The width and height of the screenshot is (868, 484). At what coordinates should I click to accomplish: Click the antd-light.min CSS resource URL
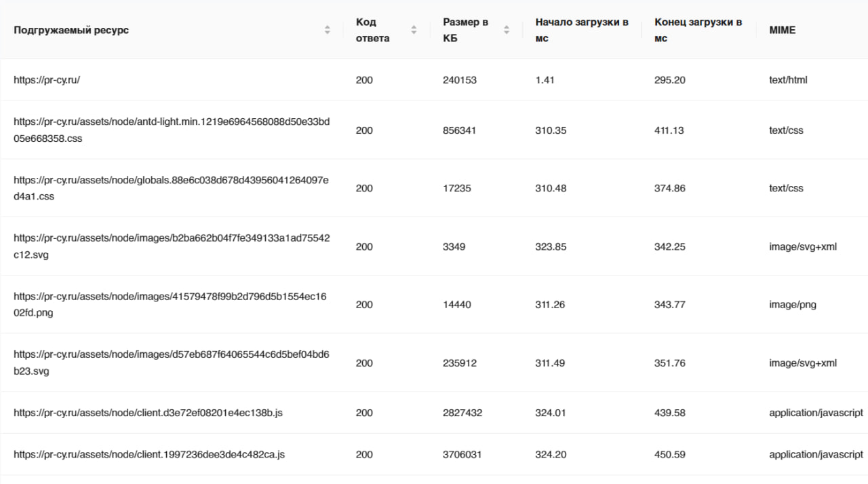click(x=172, y=130)
